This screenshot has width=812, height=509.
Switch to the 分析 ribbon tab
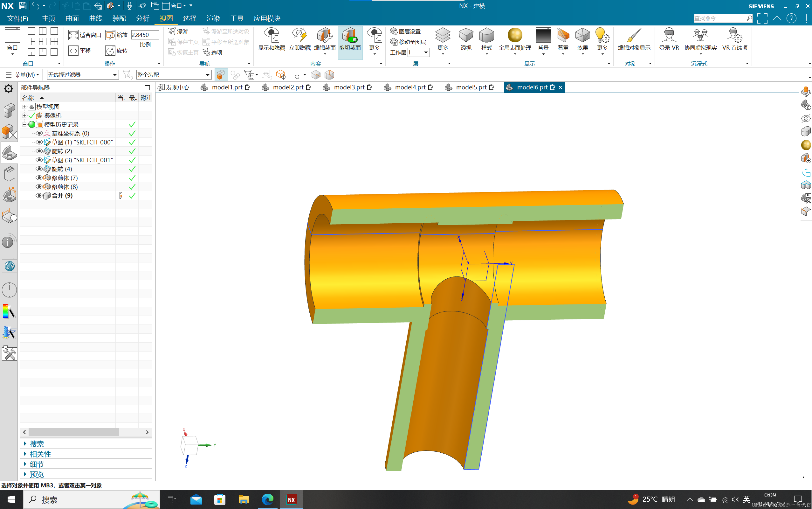(x=143, y=18)
